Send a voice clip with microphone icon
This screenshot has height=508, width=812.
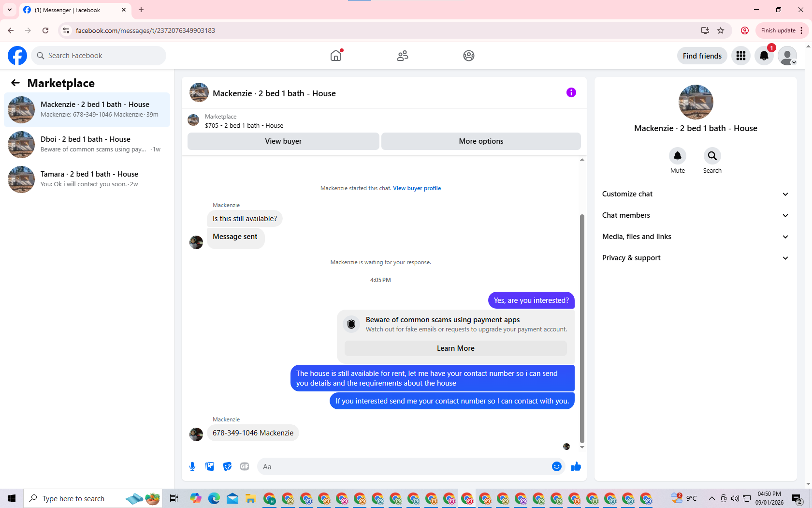192,466
